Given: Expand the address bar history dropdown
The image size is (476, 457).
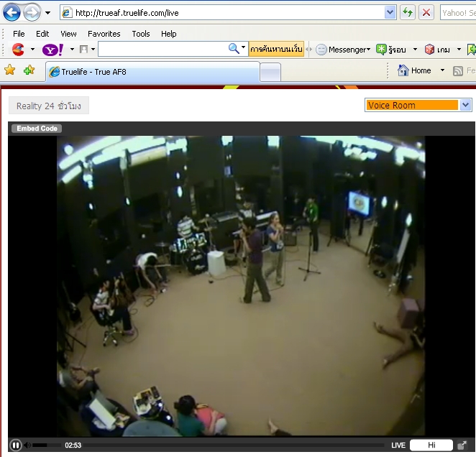Looking at the screenshot, I should pyautogui.click(x=390, y=13).
